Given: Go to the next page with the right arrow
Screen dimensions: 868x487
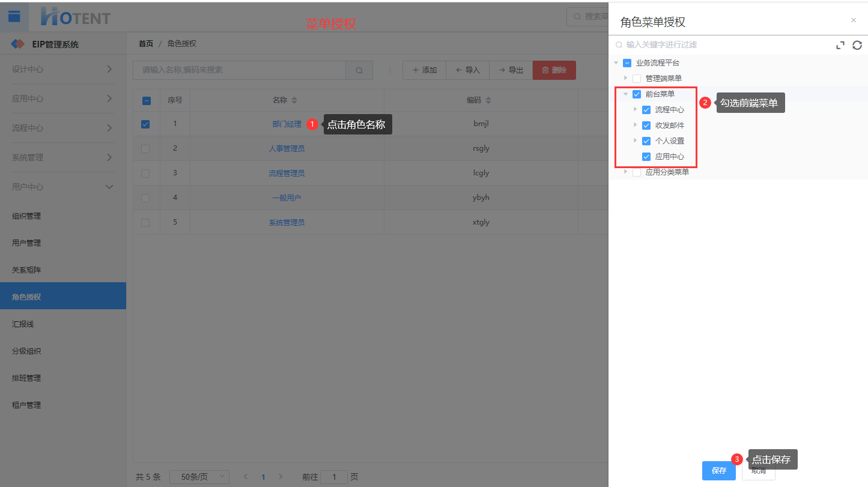Looking at the screenshot, I should tap(281, 477).
